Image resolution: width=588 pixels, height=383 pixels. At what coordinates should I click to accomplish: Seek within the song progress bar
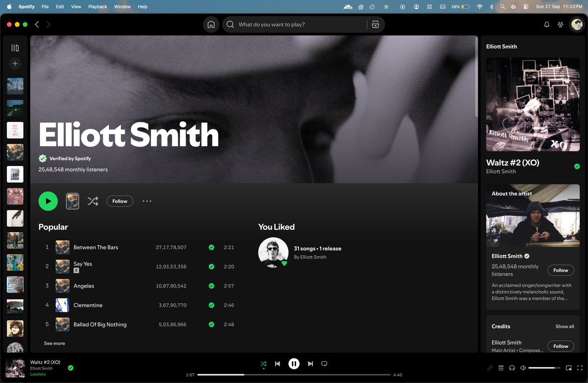pyautogui.click(x=294, y=375)
